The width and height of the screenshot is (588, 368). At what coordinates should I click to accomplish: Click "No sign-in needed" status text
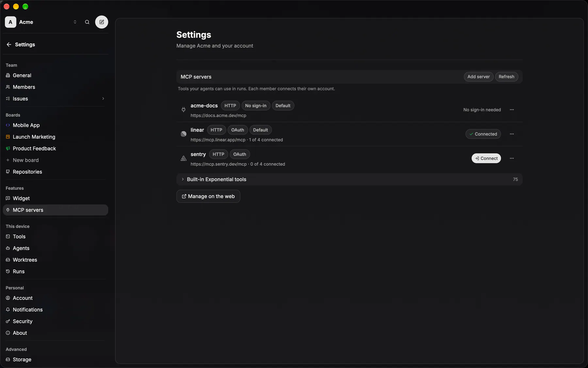[482, 110]
